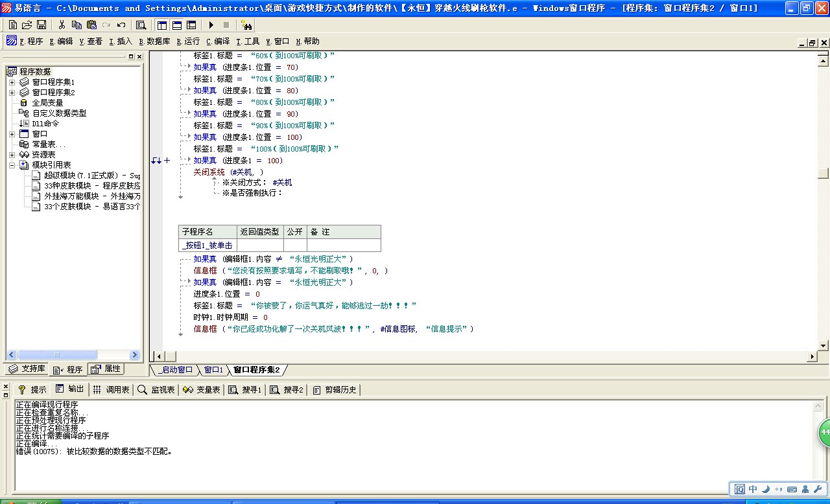Click the Paste clipboard icon
This screenshot has width=830, height=504.
click(x=91, y=25)
